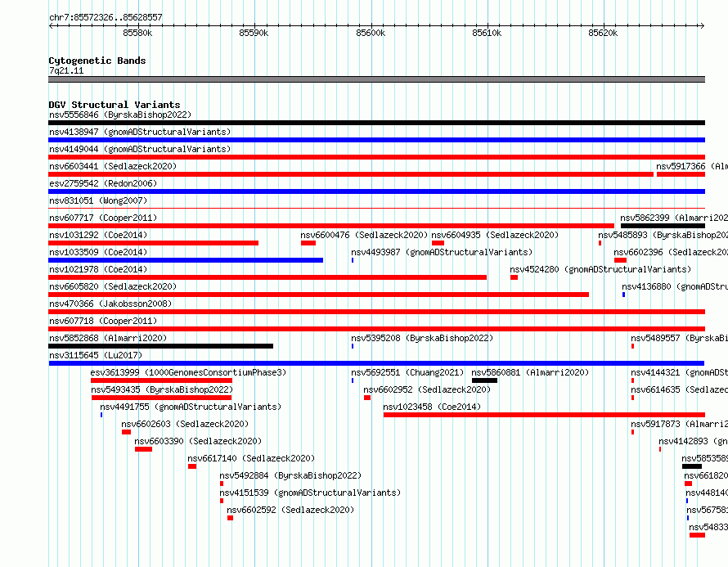Screen dimensions: 728x567
Task: Click the nsv5556846 black variant bar
Action: pos(376,123)
